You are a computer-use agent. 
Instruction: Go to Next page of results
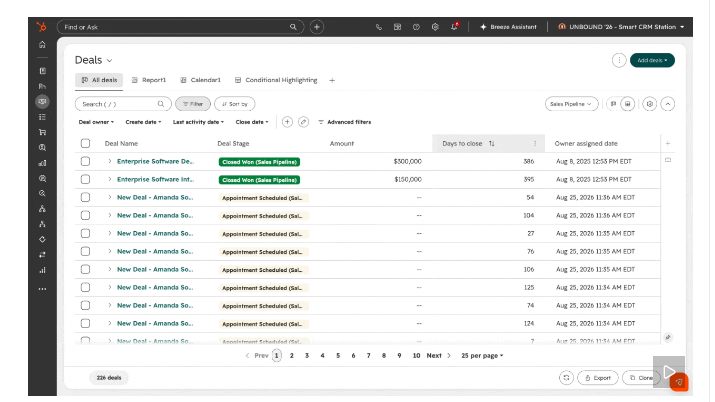439,356
